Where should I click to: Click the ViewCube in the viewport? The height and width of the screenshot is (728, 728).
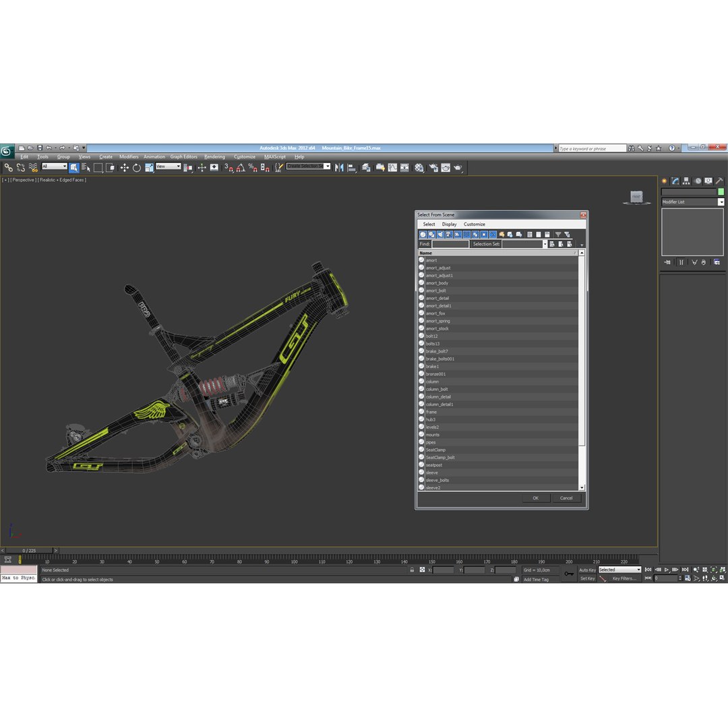pyautogui.click(x=636, y=197)
